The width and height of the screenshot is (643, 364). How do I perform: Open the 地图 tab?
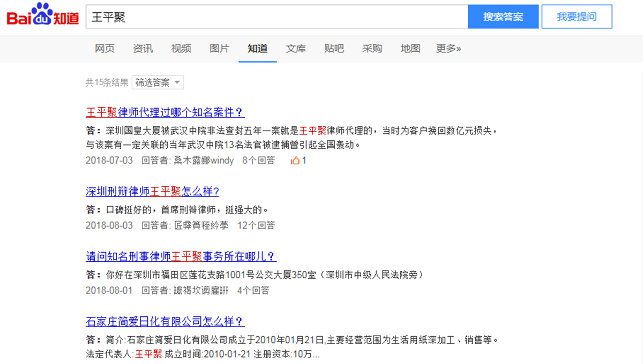pos(410,48)
